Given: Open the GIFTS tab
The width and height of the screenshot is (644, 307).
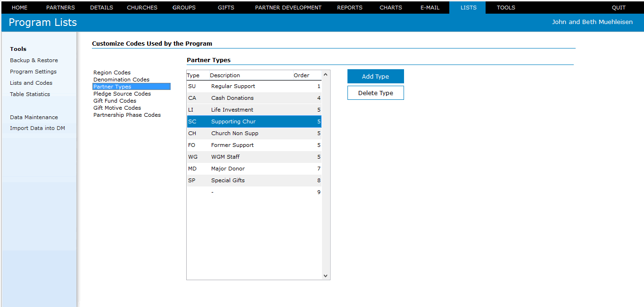Looking at the screenshot, I should pyautogui.click(x=226, y=8).
